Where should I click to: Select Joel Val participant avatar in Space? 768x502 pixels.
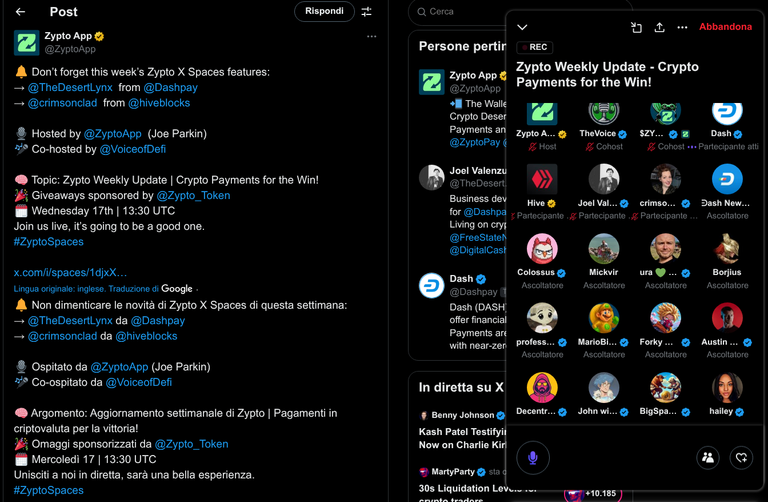tap(603, 179)
